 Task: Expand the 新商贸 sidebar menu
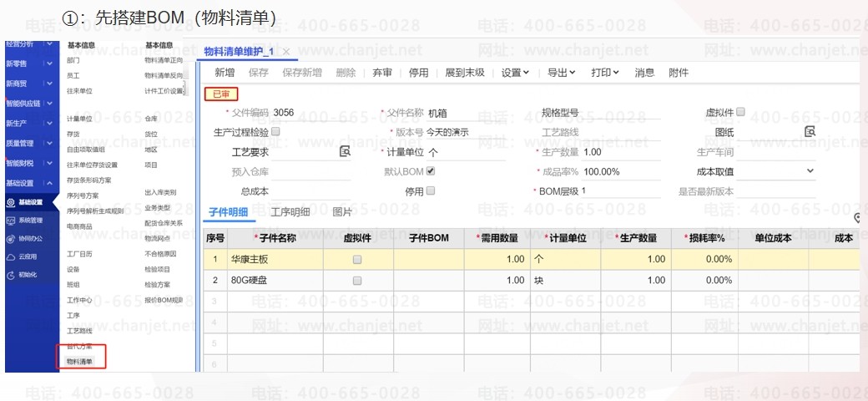pos(49,83)
